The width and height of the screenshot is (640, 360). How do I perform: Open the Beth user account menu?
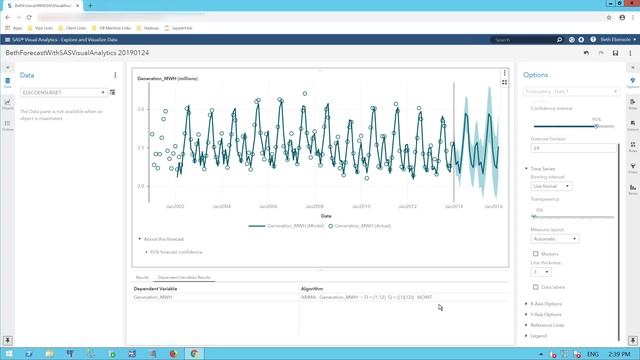click(618, 40)
